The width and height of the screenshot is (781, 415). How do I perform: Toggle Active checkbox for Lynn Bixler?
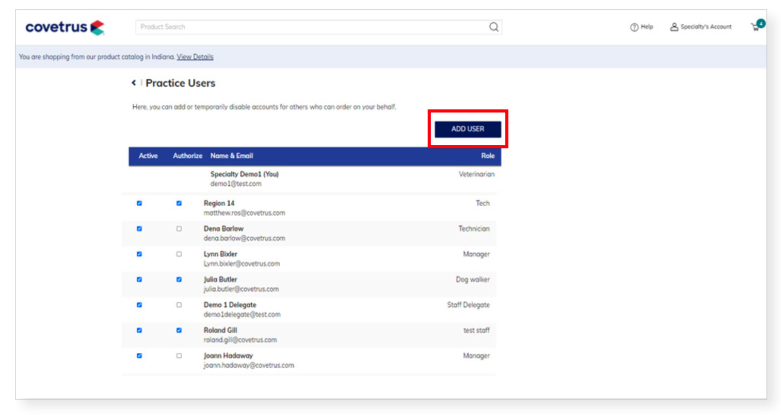139,254
